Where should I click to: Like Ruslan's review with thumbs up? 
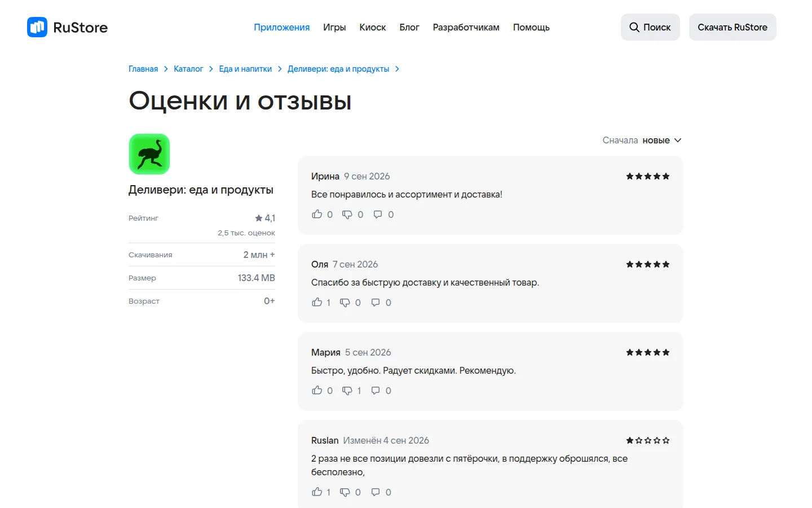(x=317, y=492)
